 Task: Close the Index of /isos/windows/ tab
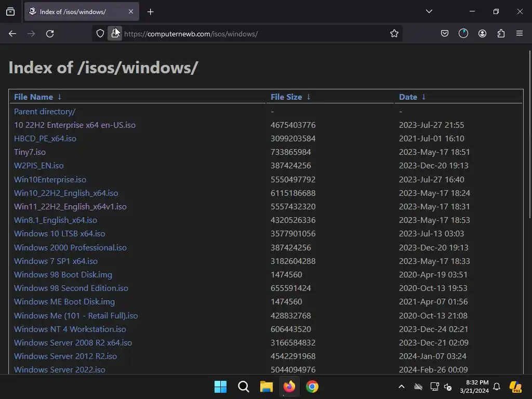click(131, 11)
